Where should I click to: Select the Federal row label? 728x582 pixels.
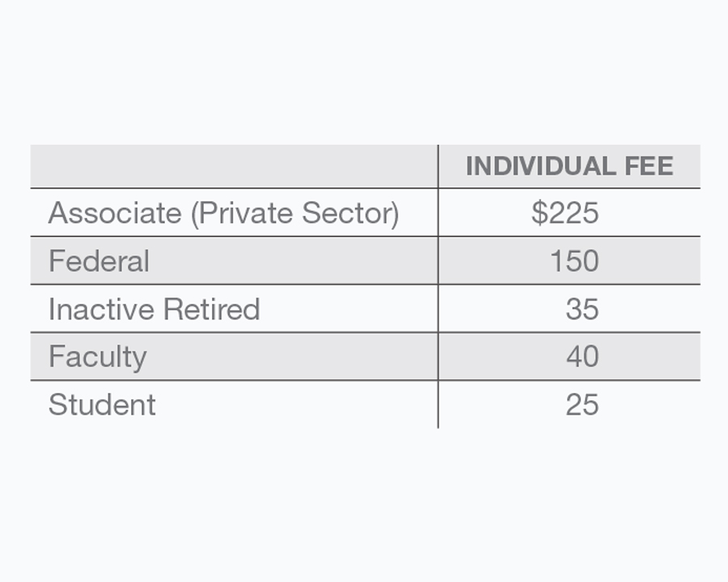[x=99, y=261]
